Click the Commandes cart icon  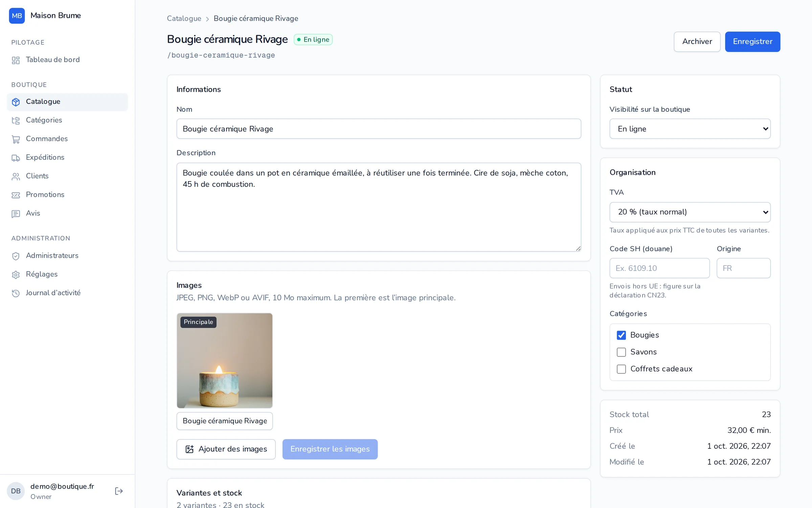click(x=16, y=139)
